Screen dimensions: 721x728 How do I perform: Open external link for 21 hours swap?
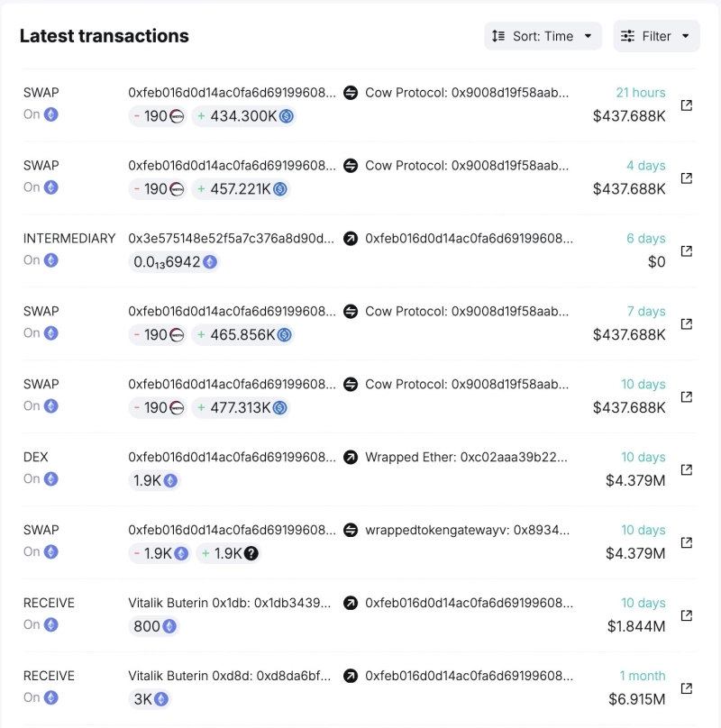pos(686,105)
